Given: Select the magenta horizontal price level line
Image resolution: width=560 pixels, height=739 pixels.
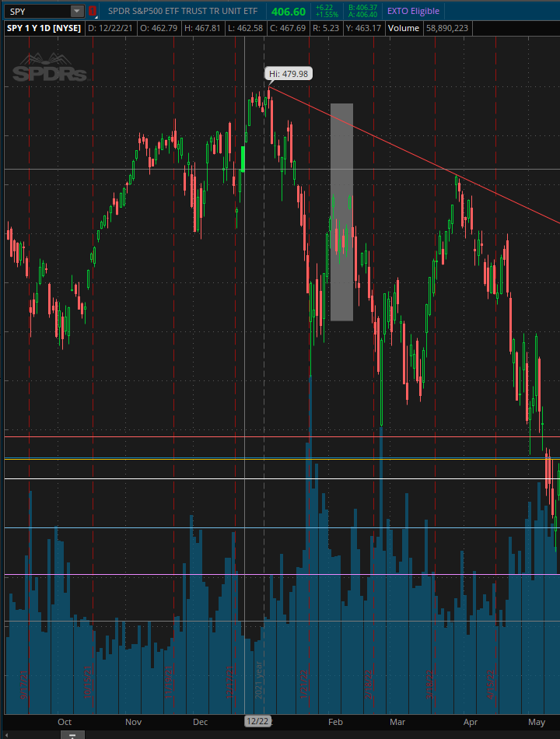Looking at the screenshot, I should click(282, 575).
